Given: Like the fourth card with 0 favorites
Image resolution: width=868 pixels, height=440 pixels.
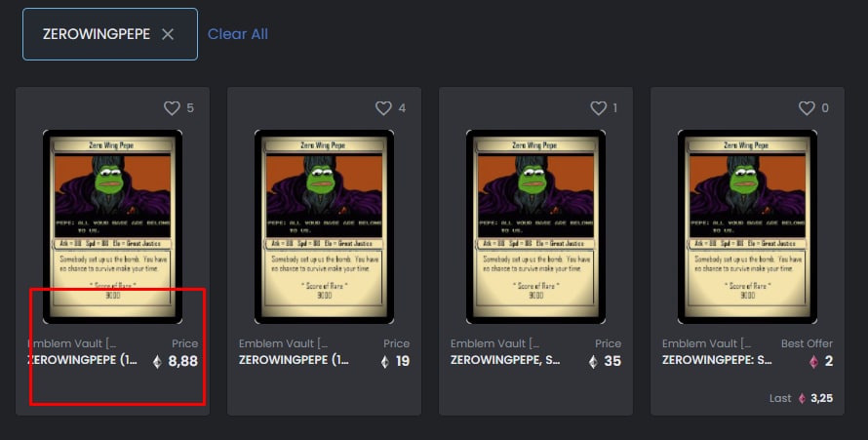Looking at the screenshot, I should coord(807,108).
